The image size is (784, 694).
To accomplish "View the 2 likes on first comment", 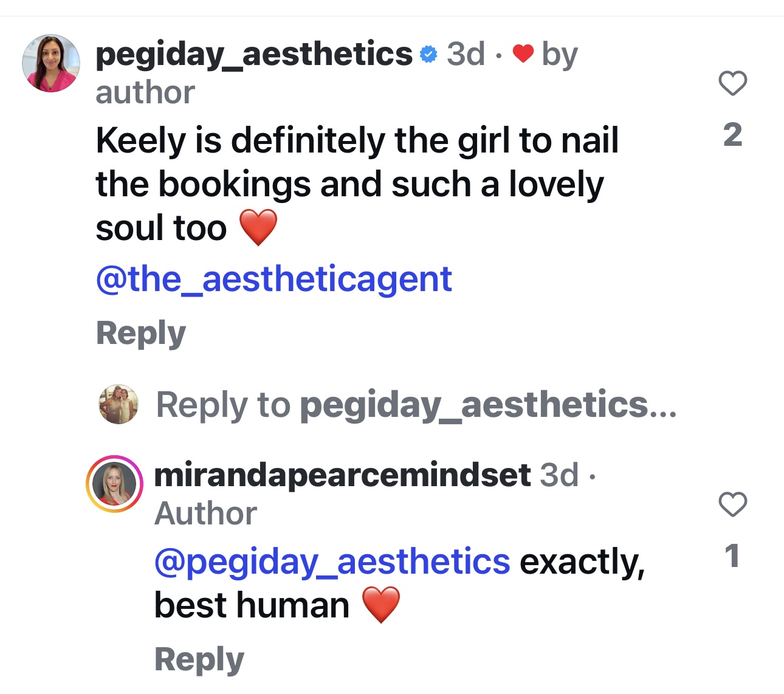I will coord(732,134).
